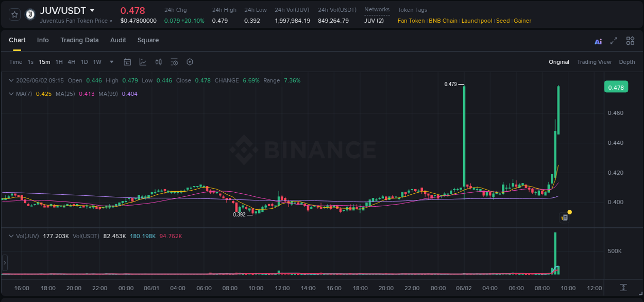Screen dimensions: 644x302
Task: Select the 4H interval
Action: coord(71,62)
